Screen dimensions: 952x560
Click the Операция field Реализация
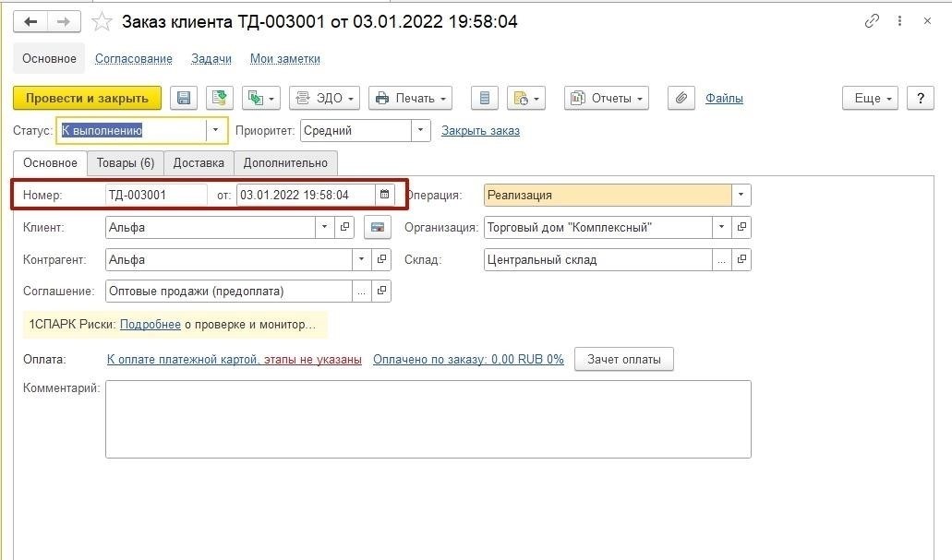click(608, 195)
